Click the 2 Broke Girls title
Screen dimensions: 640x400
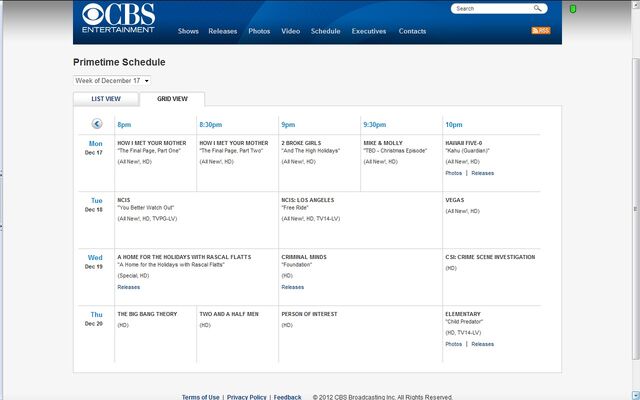coord(301,143)
